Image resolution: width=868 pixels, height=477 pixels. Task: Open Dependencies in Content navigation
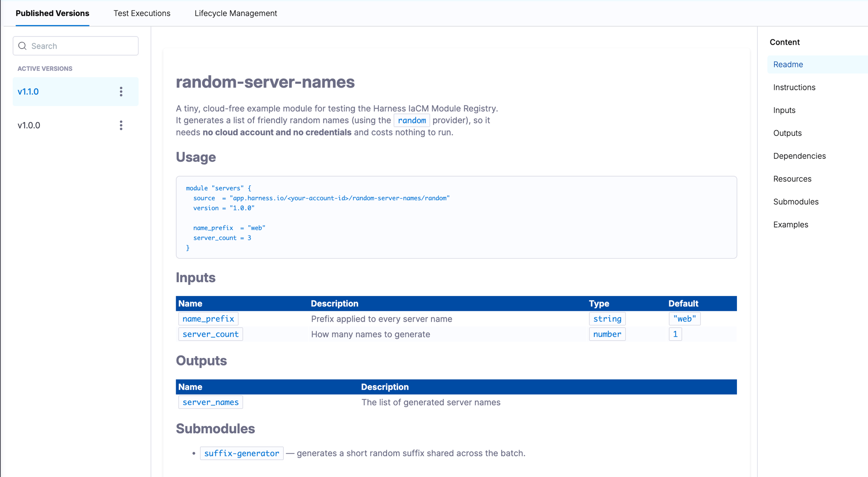point(799,156)
